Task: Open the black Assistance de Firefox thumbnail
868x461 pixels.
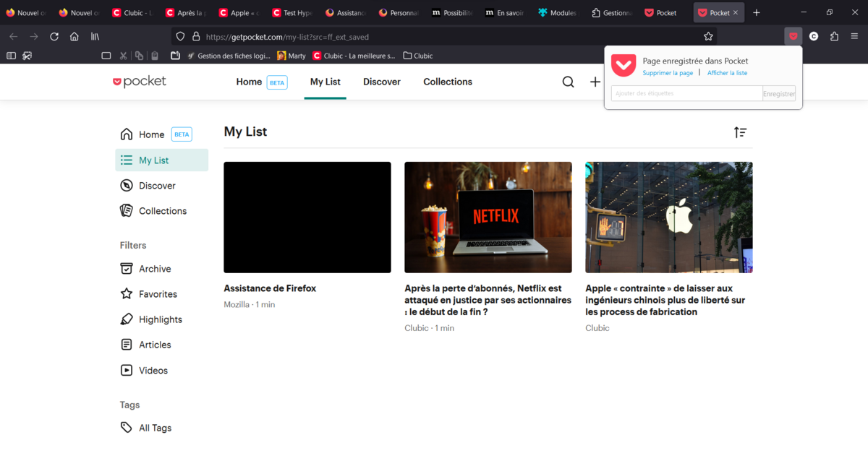Action: (307, 217)
